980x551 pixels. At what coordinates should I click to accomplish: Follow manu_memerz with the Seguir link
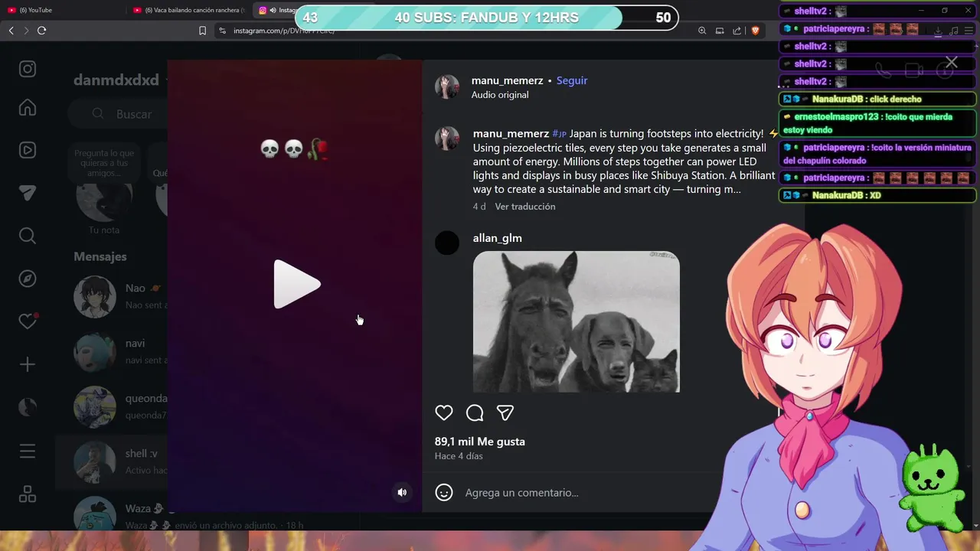click(x=572, y=80)
